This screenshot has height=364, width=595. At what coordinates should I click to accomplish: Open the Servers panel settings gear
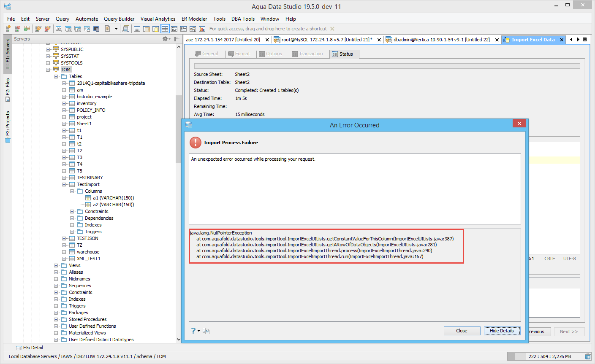166,39
